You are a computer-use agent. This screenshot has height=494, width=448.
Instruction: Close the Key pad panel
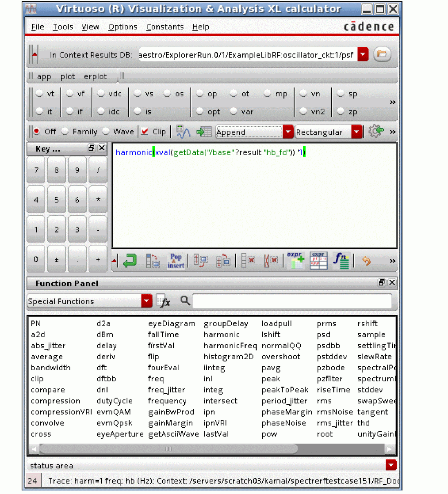pyautogui.click(x=102, y=148)
